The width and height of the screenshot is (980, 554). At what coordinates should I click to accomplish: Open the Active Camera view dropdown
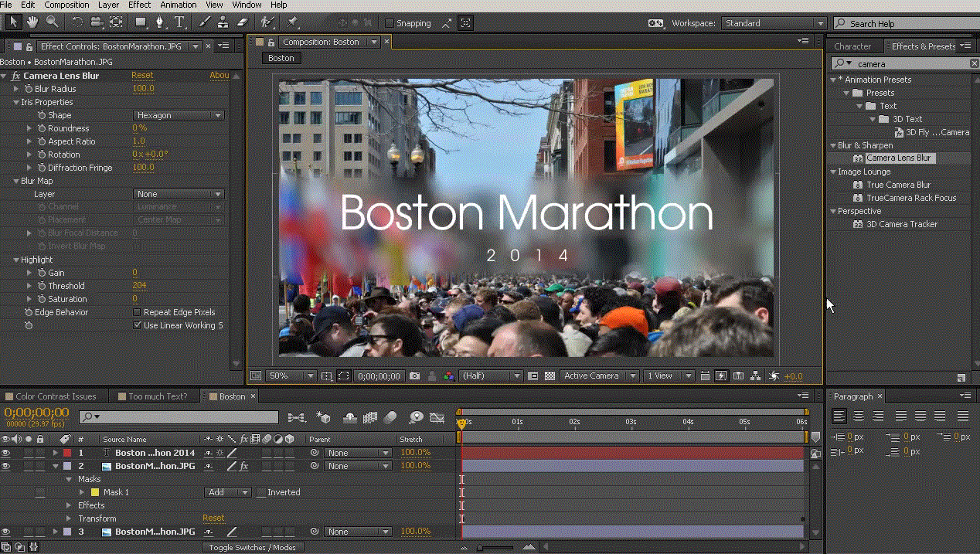(600, 376)
